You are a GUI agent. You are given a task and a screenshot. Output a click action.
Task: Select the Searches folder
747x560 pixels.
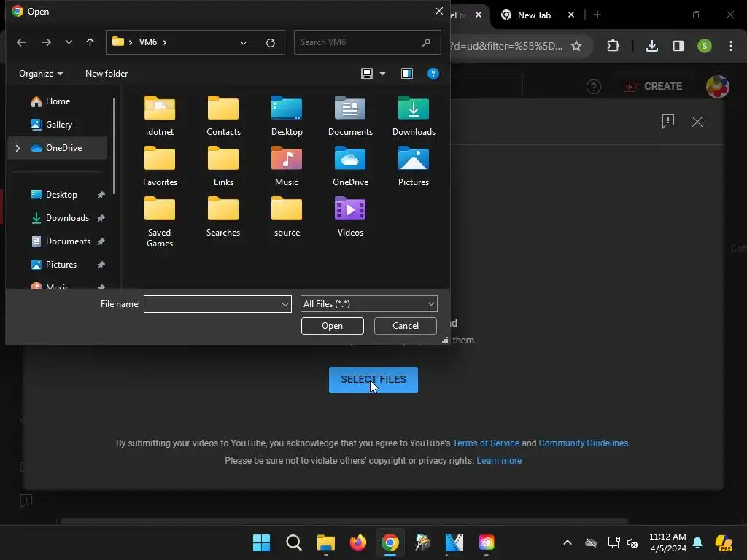coord(223,217)
